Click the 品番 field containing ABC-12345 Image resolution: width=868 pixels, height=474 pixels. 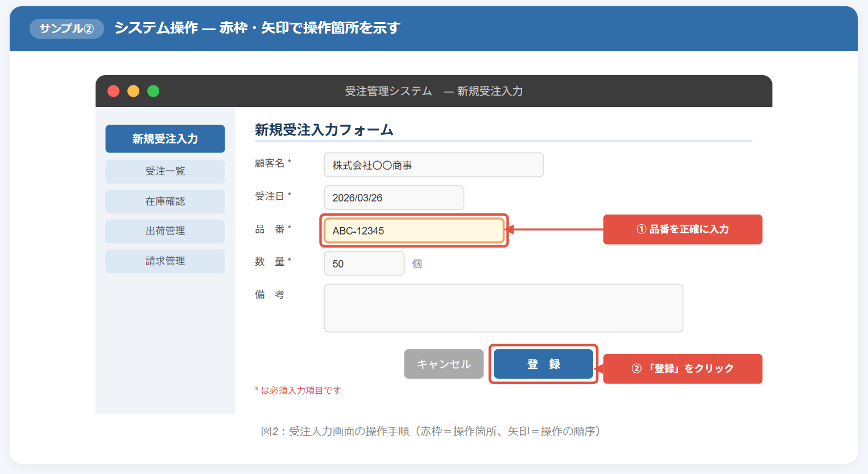[x=414, y=231]
